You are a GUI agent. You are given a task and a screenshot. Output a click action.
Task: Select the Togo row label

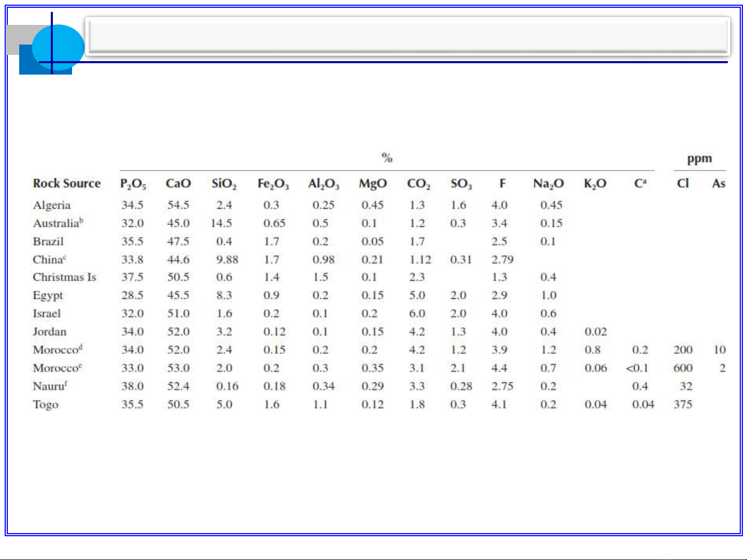coord(46,405)
